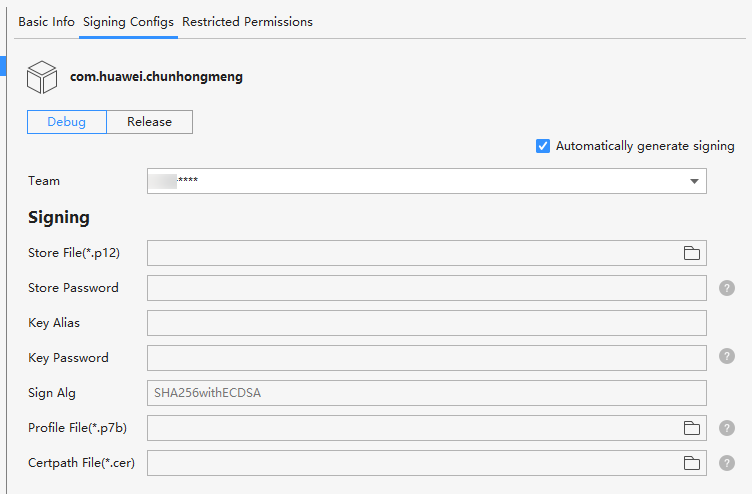Click the com.huawei.chunhongmeng bundle name
The width and height of the screenshot is (752, 494).
tap(156, 77)
